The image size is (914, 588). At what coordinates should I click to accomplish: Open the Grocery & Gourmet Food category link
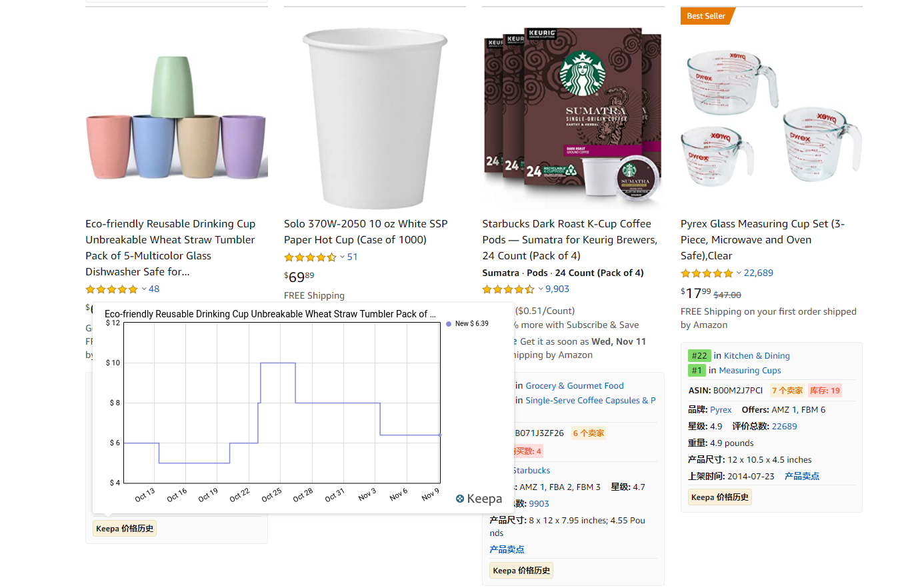[575, 386]
